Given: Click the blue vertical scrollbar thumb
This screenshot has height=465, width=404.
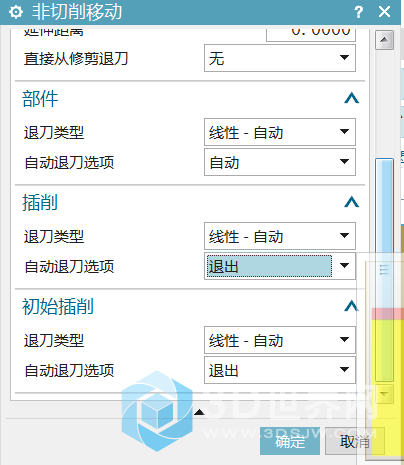Looking at the screenshot, I should [x=384, y=269].
